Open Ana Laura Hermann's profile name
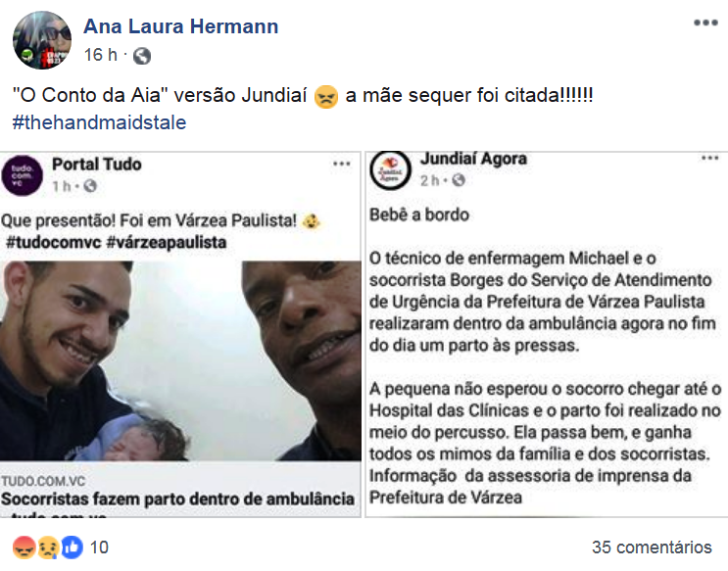Image resolution: width=728 pixels, height=571 pixels. click(x=181, y=26)
